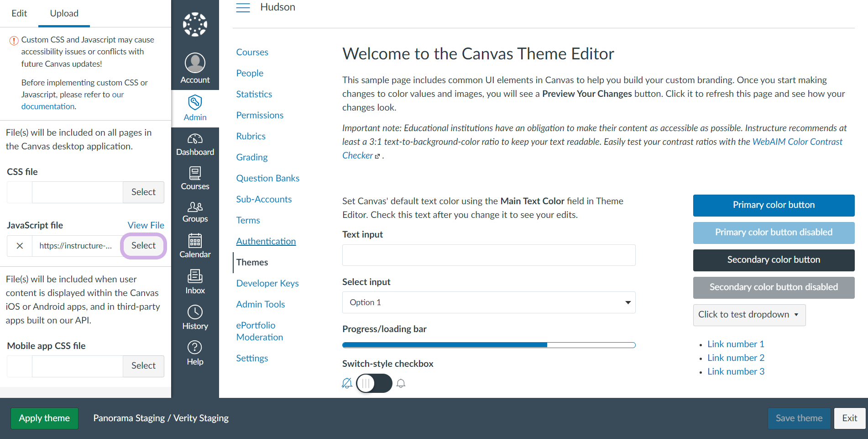The width and height of the screenshot is (868, 439).
Task: Open the Option 1 select input
Action: (489, 302)
